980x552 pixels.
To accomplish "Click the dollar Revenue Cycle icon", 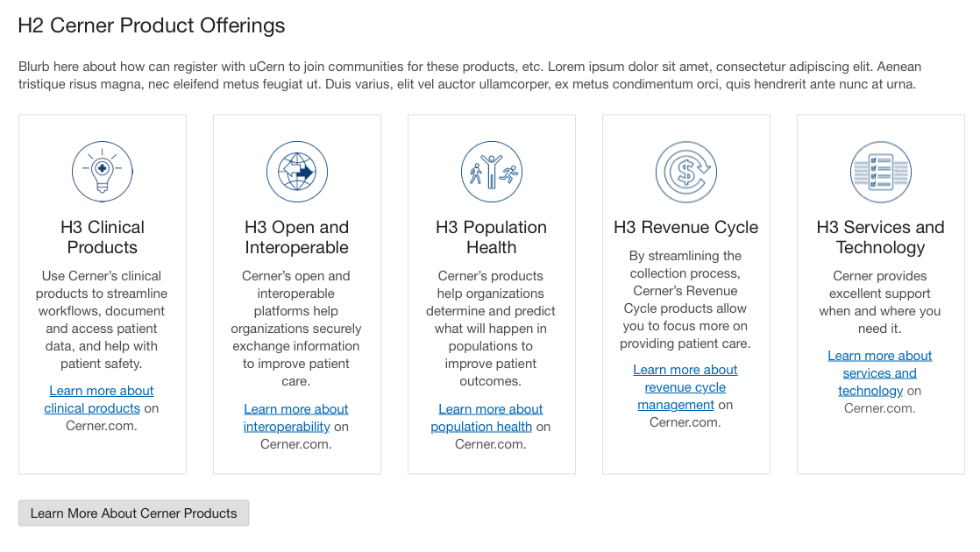I will (x=686, y=172).
